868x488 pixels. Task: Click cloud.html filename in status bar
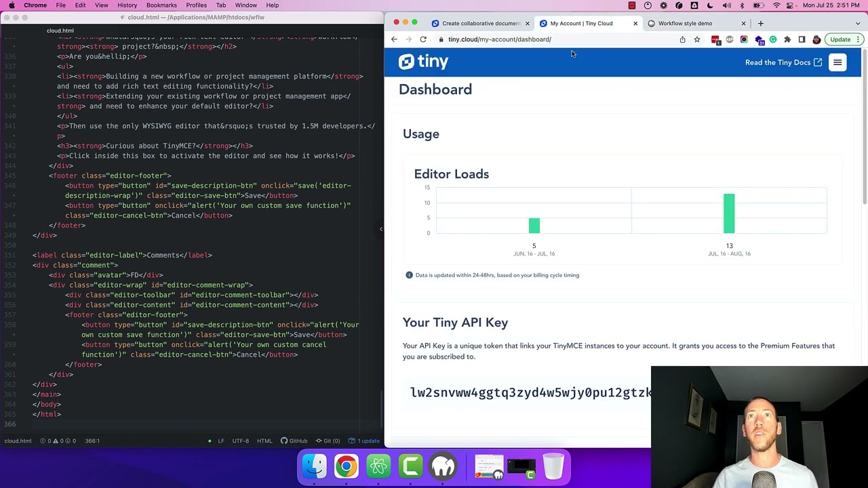click(18, 441)
